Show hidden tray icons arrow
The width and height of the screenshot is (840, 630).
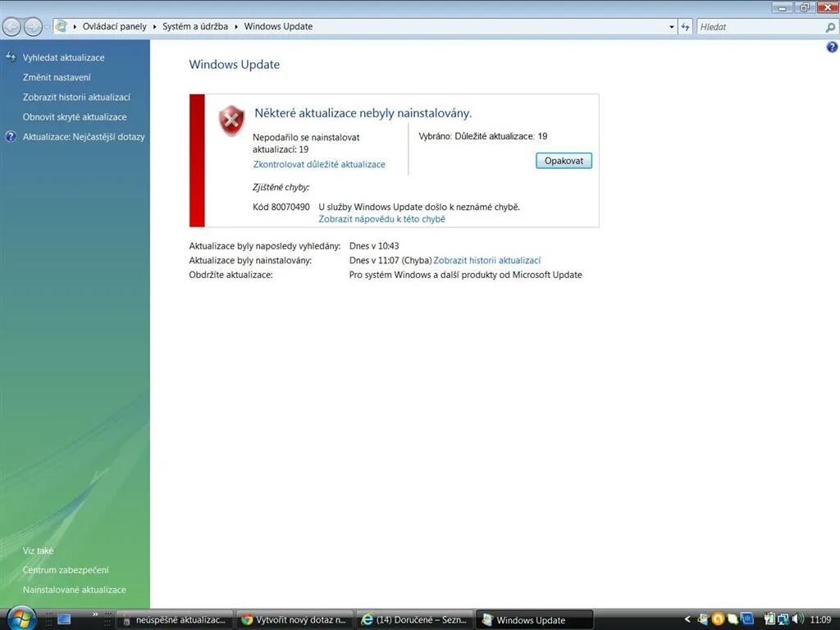[687, 619]
